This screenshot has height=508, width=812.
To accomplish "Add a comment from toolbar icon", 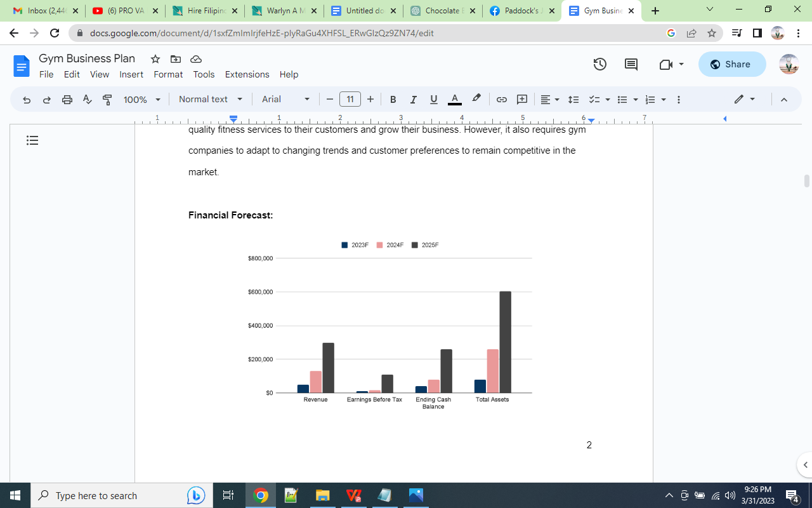I will (522, 100).
